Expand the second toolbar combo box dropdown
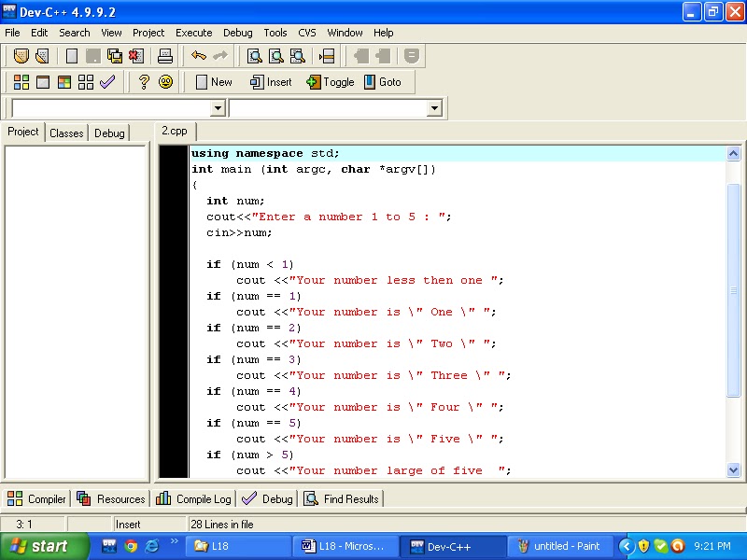This screenshot has height=560, width=747. (434, 108)
